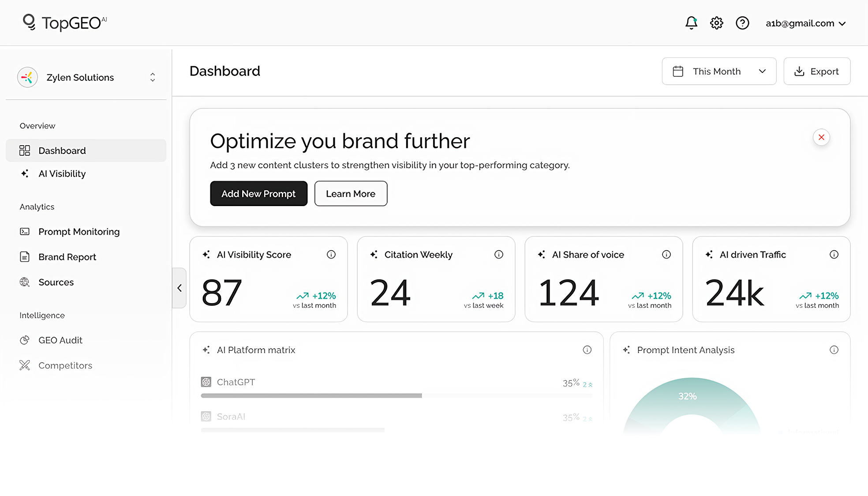Click the Sources globe icon
868x496 pixels.
pos(25,282)
